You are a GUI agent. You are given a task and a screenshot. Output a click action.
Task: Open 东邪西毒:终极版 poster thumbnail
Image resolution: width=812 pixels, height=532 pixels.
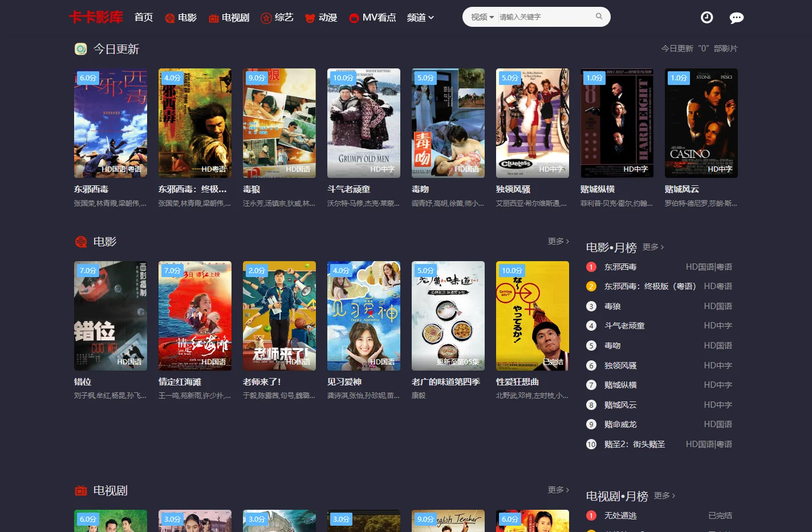coord(195,123)
